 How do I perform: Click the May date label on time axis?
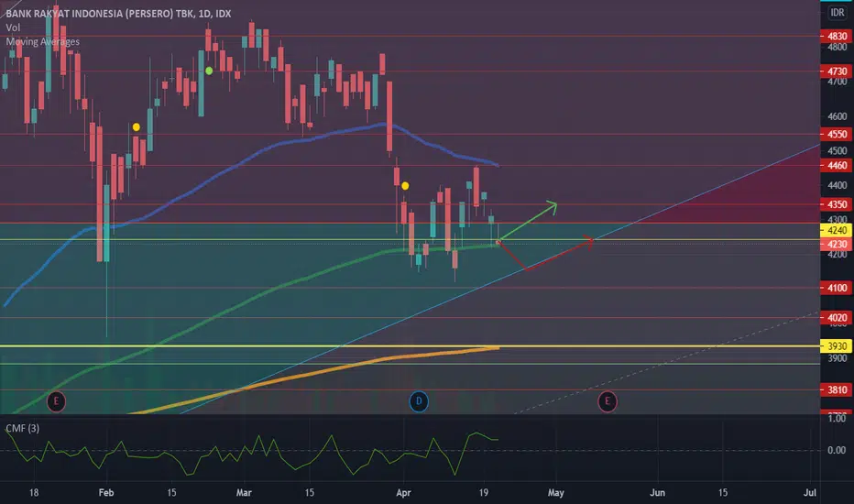pyautogui.click(x=555, y=493)
